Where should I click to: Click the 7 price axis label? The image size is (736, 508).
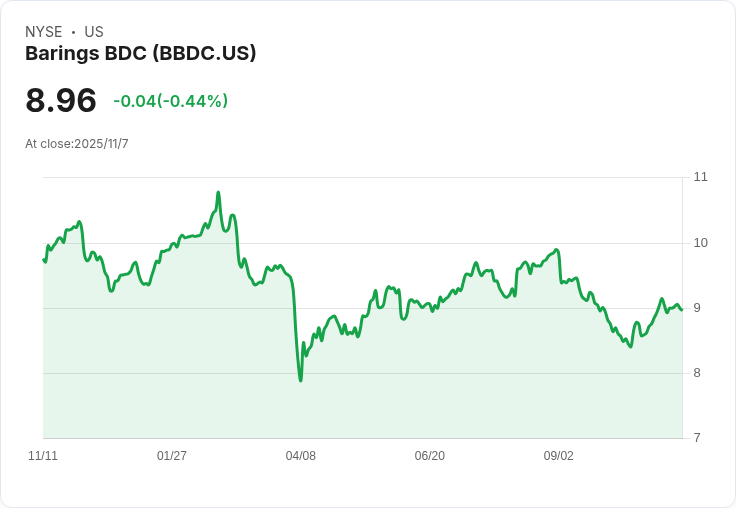click(697, 438)
